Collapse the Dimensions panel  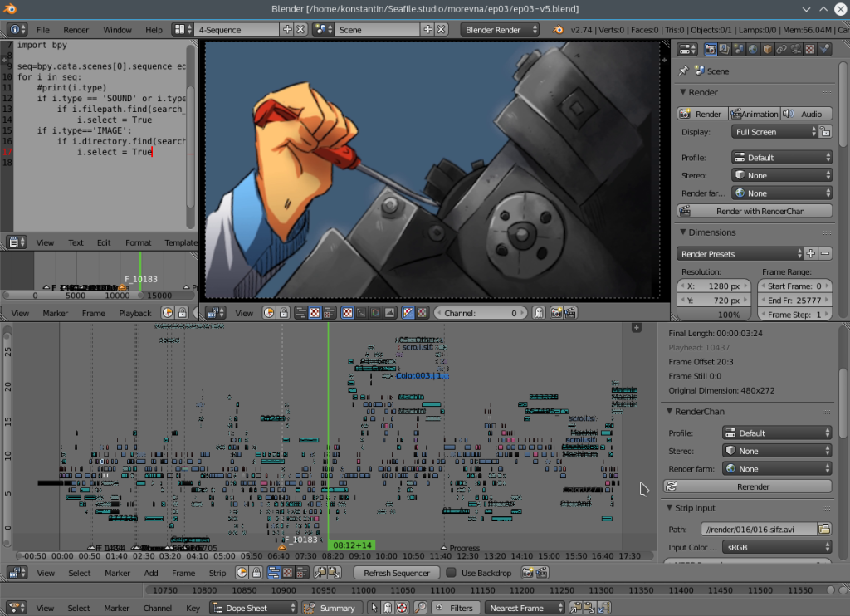click(x=683, y=232)
